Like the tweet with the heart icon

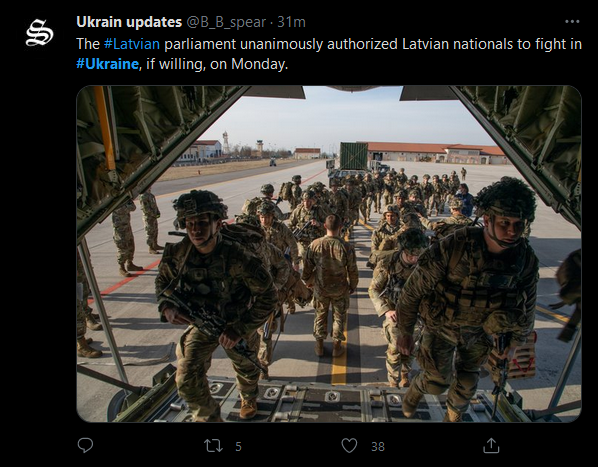[x=349, y=446]
